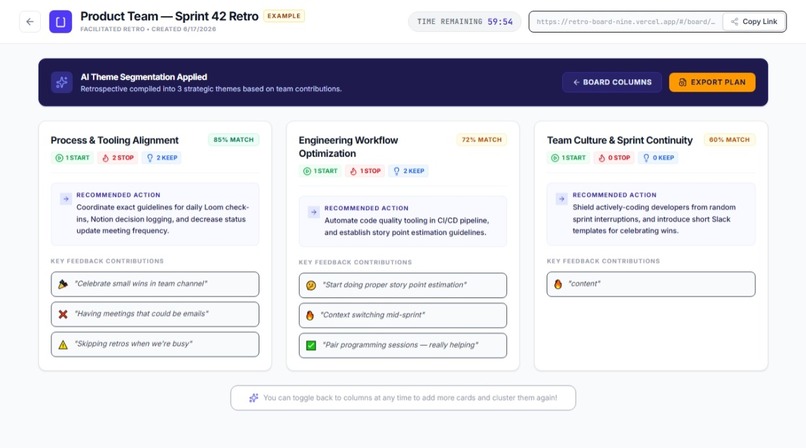Click the bulb icon in Engineering 2 KEEP badge
This screenshot has height=448, width=806.
click(x=396, y=171)
